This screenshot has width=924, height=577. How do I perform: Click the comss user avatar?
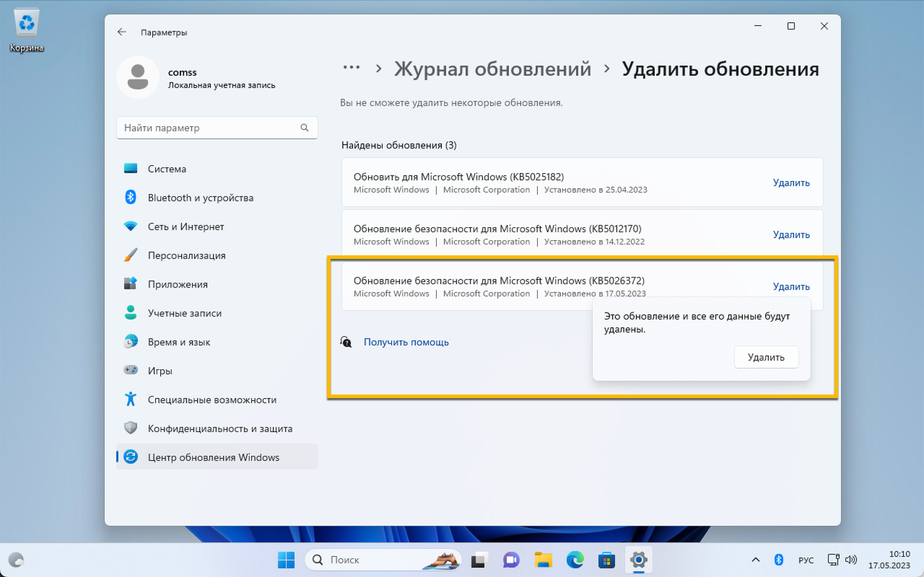coord(138,77)
